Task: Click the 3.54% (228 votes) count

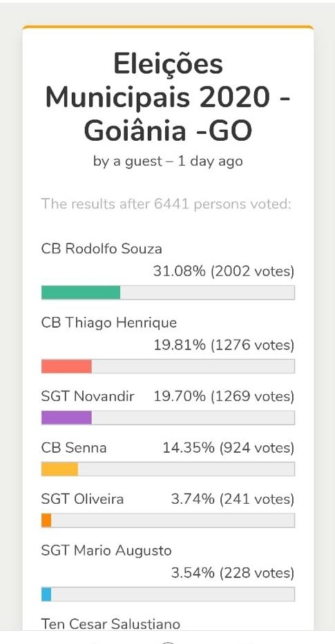Action: (x=233, y=574)
